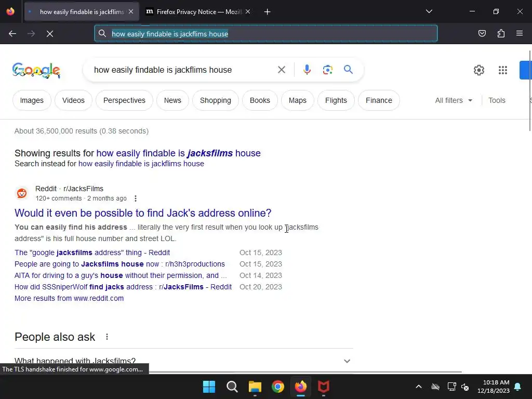Click the Firefox back arrow button
The width and height of the screenshot is (532, 399).
click(x=12, y=34)
